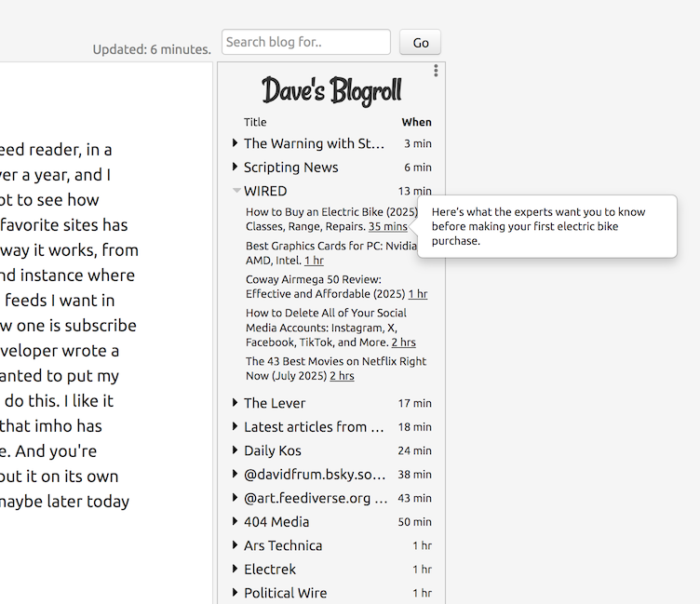700x604 pixels.
Task: Click the 3 min time for The Warning
Action: coord(418,143)
